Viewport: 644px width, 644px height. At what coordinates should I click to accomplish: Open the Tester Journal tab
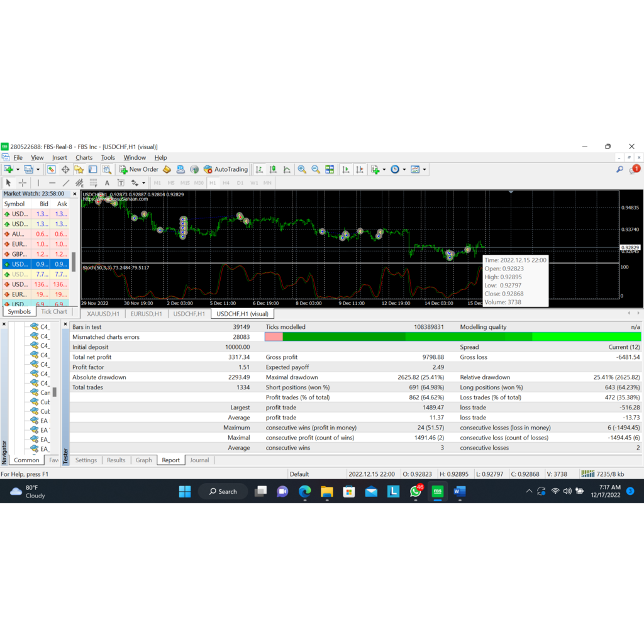199,460
